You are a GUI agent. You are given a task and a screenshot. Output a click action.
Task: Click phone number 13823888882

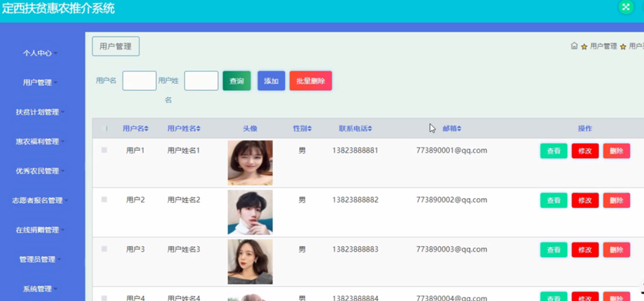click(x=355, y=200)
